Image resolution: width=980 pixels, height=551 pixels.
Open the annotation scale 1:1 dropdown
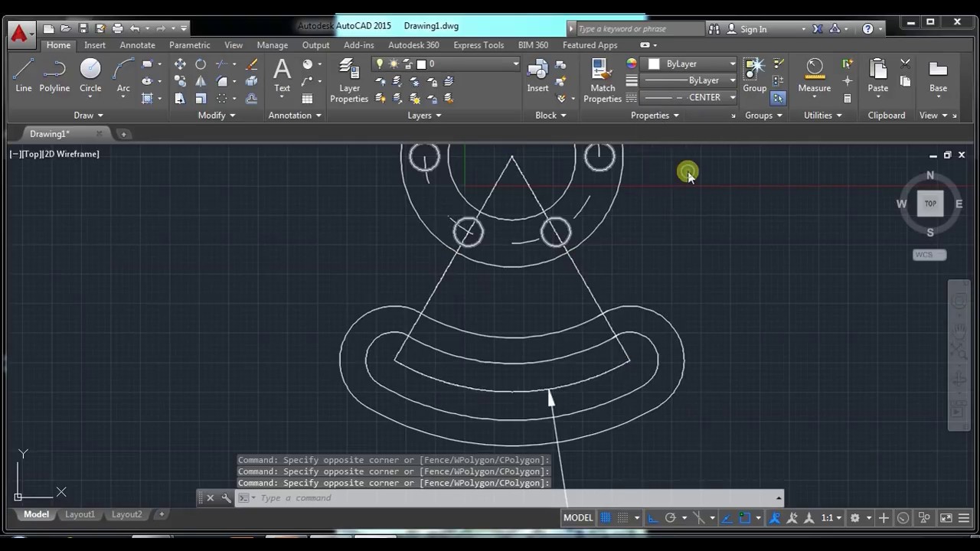coord(831,518)
